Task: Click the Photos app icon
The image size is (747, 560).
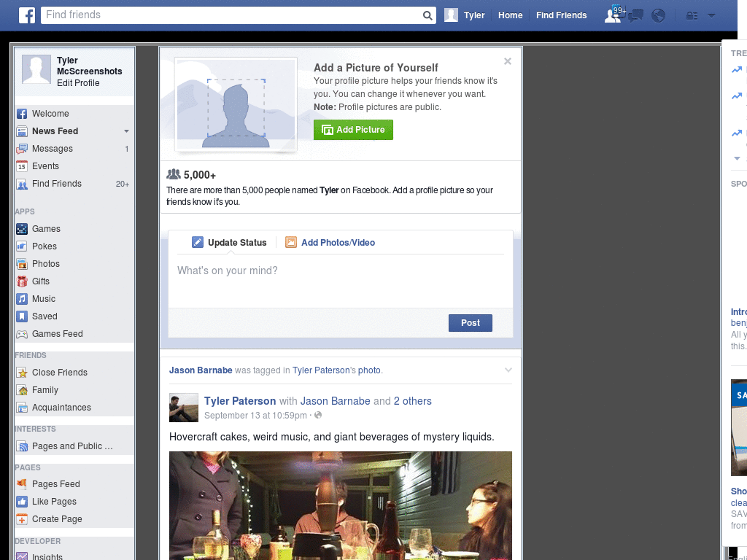Action: [22, 264]
